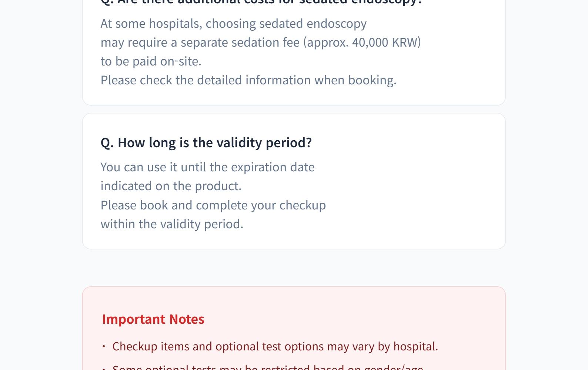Click the "At some hospitals, choosing sedated endoscopy" line

pos(233,24)
